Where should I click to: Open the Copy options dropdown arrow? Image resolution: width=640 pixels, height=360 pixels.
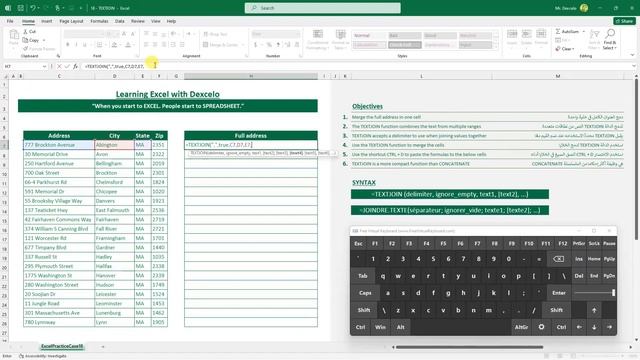click(44, 40)
